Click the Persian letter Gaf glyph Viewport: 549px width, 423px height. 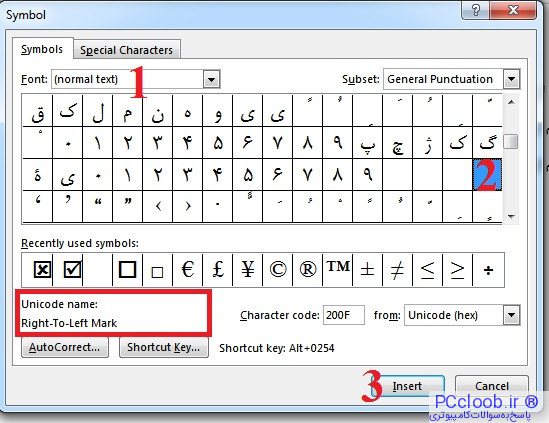pos(487,143)
